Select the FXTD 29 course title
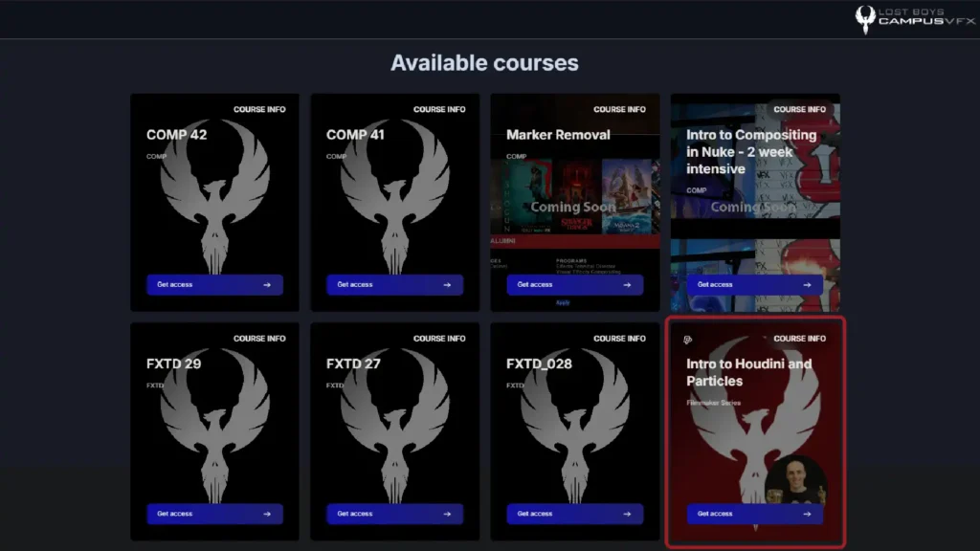Viewport: 980px width, 551px height. [174, 364]
